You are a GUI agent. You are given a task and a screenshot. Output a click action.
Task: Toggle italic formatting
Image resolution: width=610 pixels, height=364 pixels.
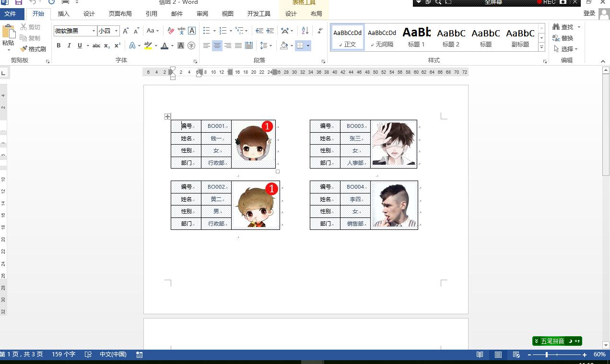point(69,45)
